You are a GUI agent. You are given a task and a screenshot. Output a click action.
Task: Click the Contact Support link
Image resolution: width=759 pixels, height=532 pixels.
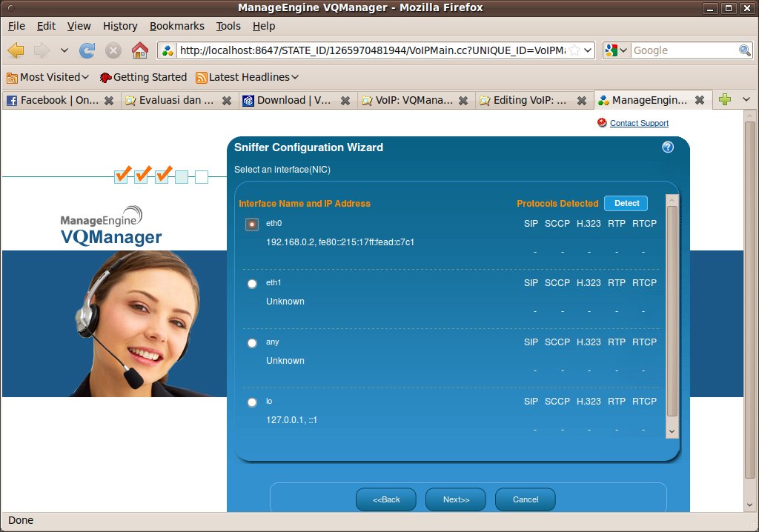[x=639, y=123]
